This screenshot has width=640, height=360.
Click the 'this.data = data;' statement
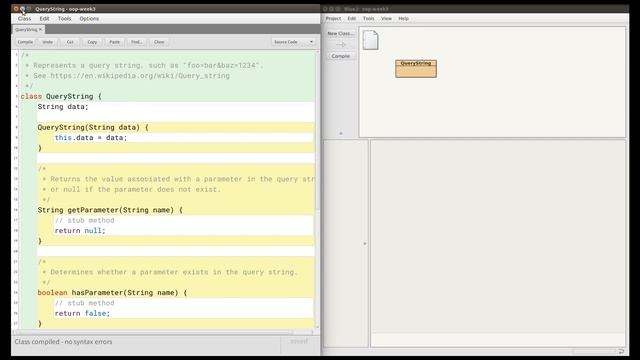[x=91, y=138]
